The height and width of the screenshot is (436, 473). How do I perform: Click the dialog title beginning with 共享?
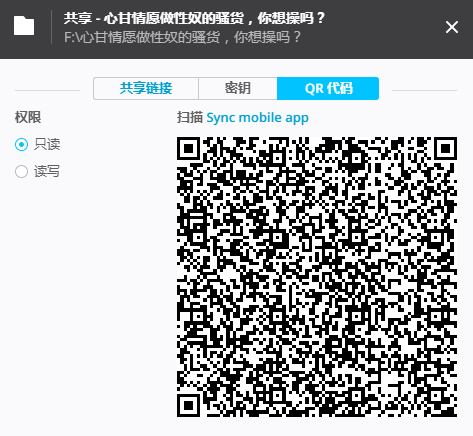coord(194,18)
